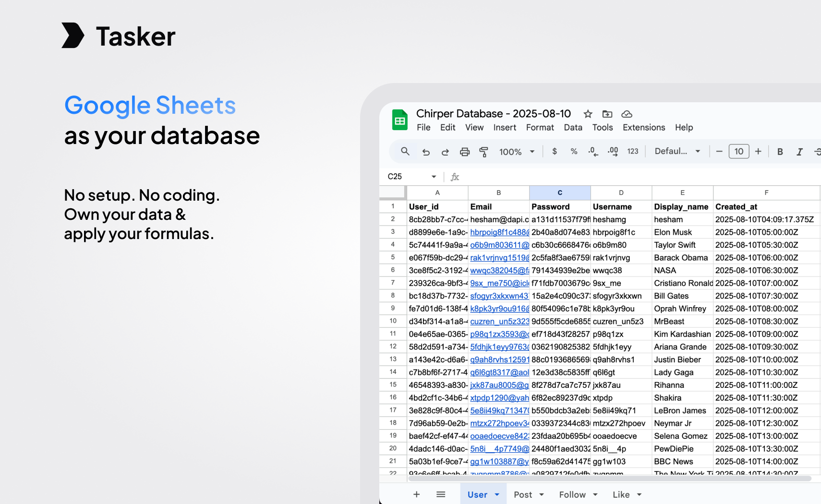
Task: Select column A header
Action: (437, 192)
